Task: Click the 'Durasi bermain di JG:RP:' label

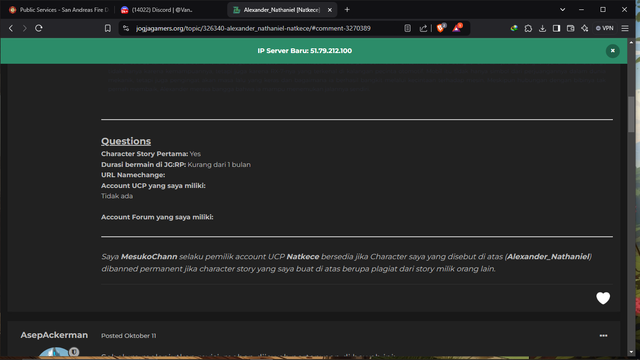Action: point(144,164)
